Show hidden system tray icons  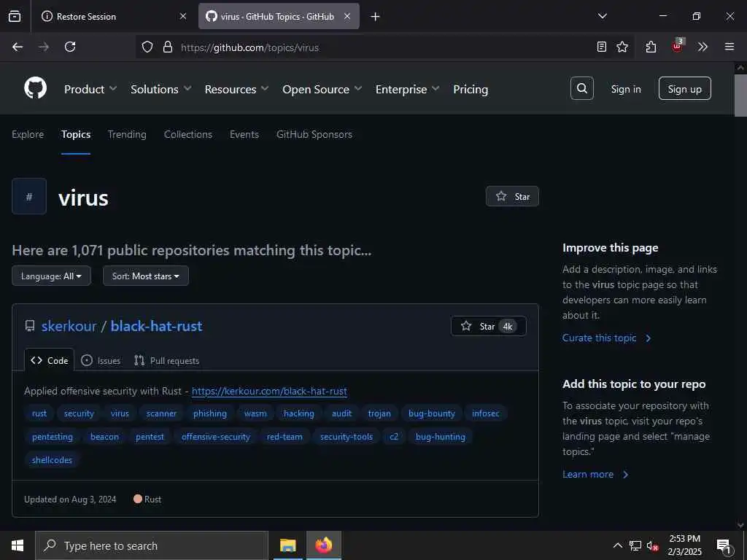point(617,545)
